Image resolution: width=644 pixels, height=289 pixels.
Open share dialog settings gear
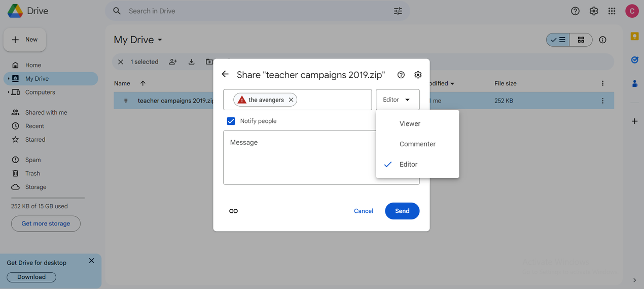pyautogui.click(x=418, y=75)
